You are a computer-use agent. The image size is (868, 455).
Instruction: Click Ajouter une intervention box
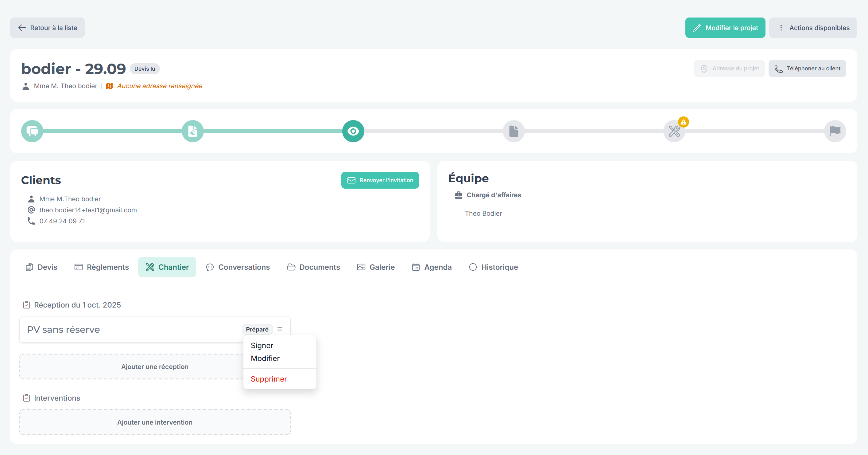tap(155, 422)
